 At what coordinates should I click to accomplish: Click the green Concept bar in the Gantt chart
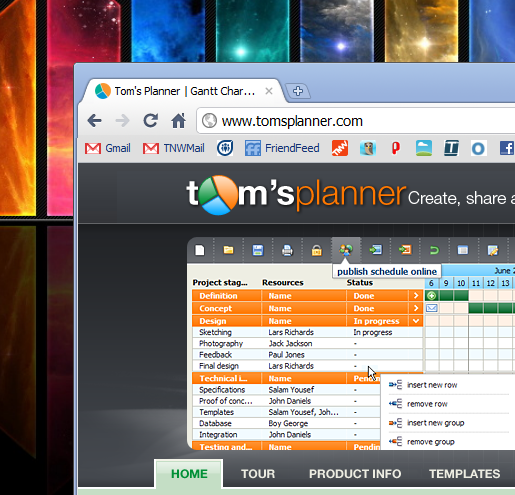pyautogui.click(x=491, y=308)
